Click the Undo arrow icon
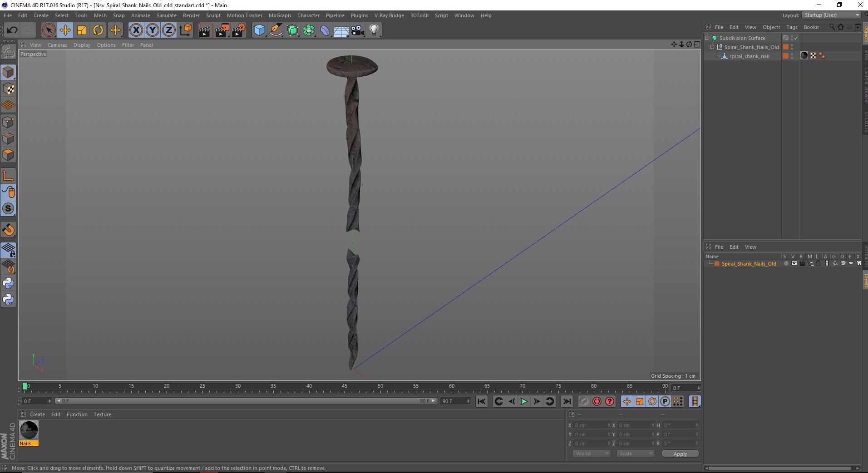Image resolution: width=868 pixels, height=473 pixels. point(12,30)
